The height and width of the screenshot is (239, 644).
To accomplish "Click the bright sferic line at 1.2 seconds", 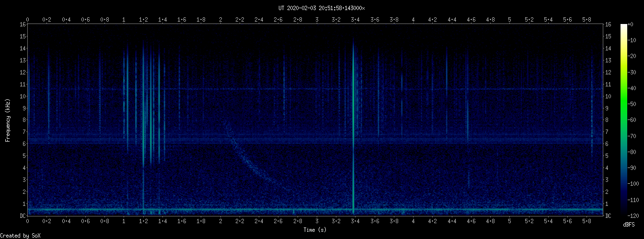I will 143,127.
